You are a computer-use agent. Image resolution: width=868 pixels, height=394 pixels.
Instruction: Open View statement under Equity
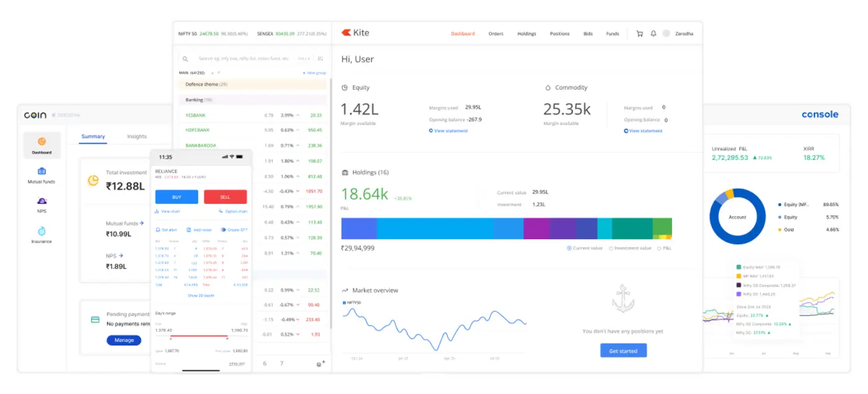click(448, 131)
